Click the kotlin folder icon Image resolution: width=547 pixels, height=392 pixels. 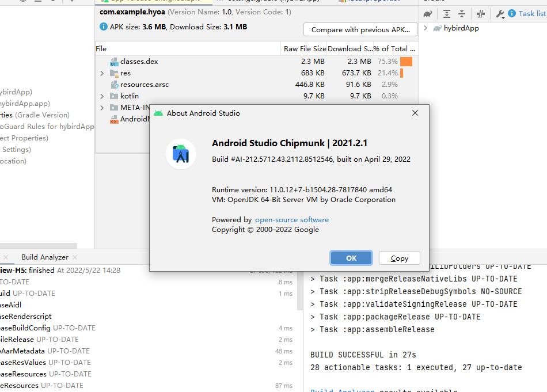pos(114,96)
